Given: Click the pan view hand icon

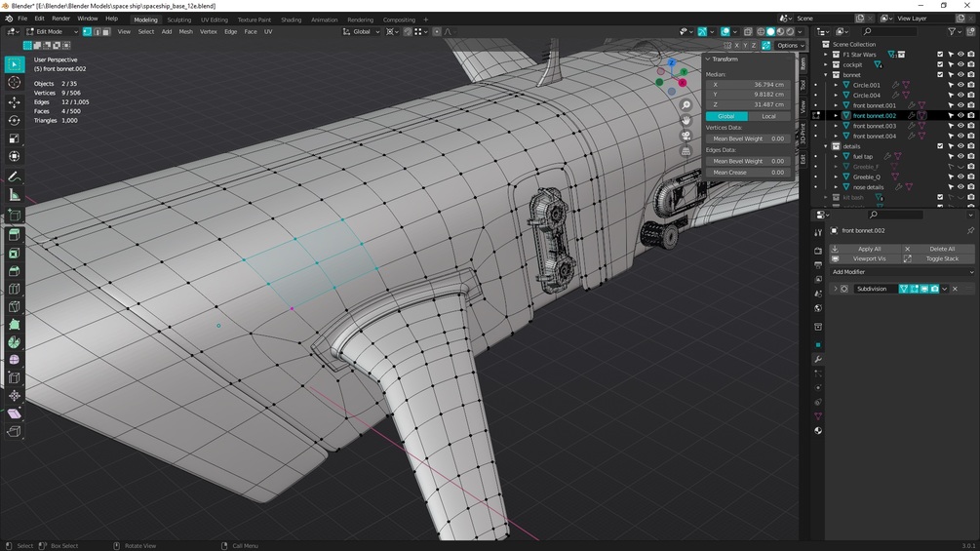Looking at the screenshot, I should click(x=686, y=120).
